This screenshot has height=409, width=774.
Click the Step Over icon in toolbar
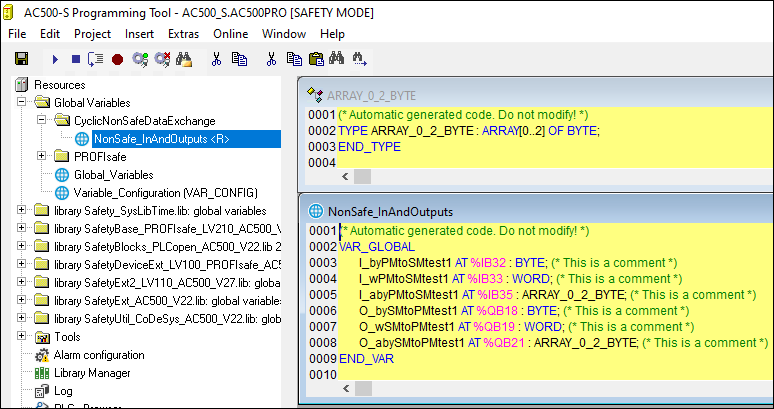pyautogui.click(x=95, y=60)
